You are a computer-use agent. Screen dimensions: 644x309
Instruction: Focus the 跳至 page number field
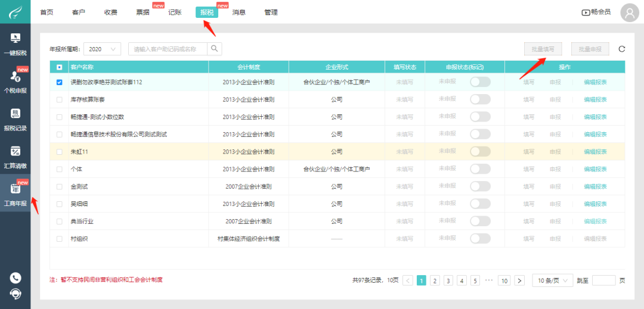603,281
